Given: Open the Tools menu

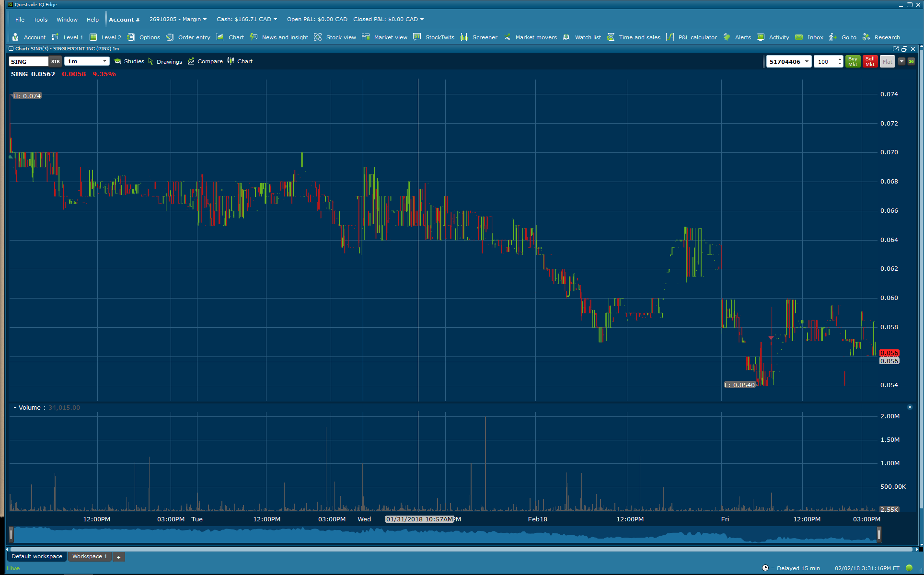Looking at the screenshot, I should click(x=40, y=20).
